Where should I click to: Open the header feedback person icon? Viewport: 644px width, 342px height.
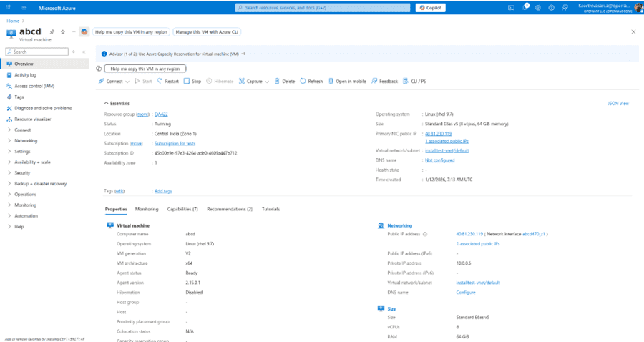point(565,8)
